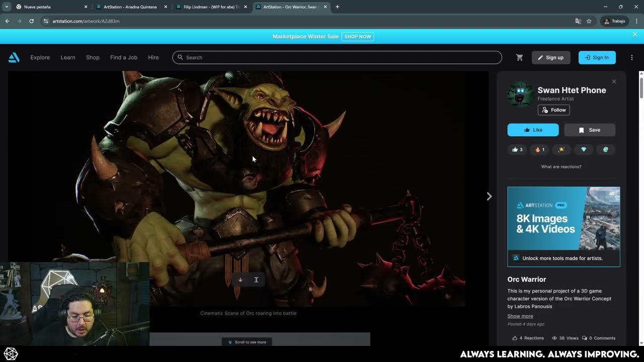Go back in browser history
This screenshot has width=644, height=362.
tap(7, 21)
